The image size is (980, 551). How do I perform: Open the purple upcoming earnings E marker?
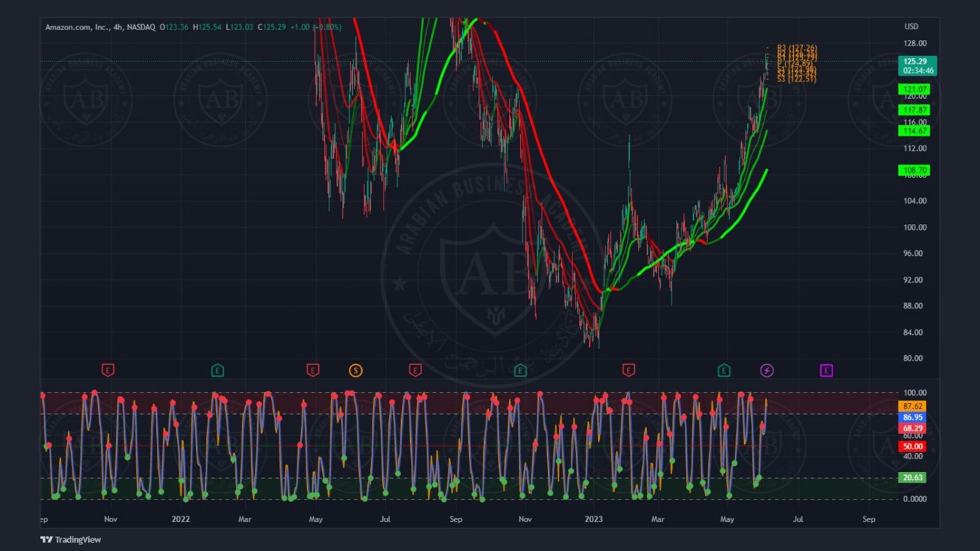click(826, 370)
